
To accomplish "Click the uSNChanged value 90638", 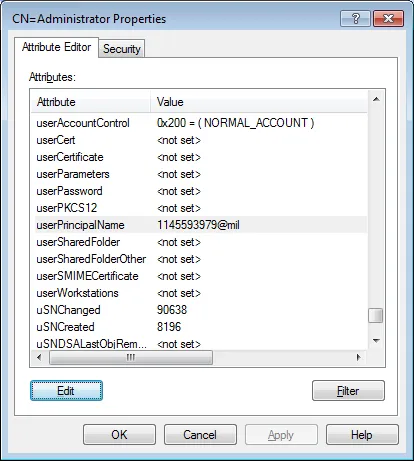I will point(172,310).
